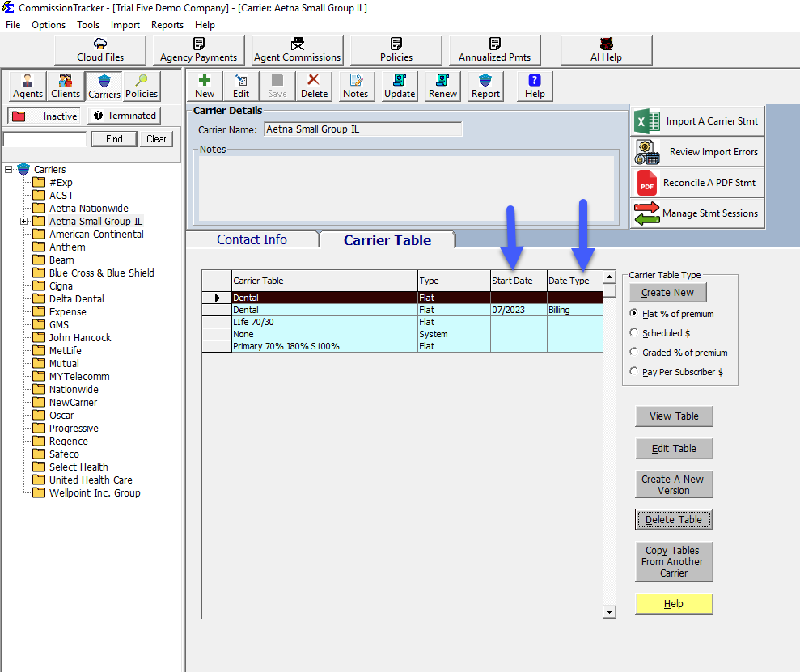The height and width of the screenshot is (672, 800).
Task: Click the Agency Payments icon
Action: pyautogui.click(x=198, y=49)
